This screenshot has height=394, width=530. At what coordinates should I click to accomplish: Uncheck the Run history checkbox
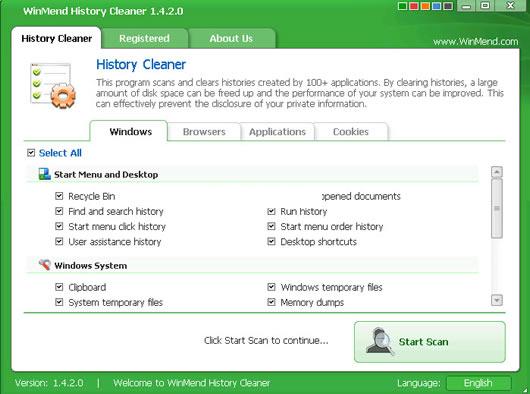click(271, 211)
